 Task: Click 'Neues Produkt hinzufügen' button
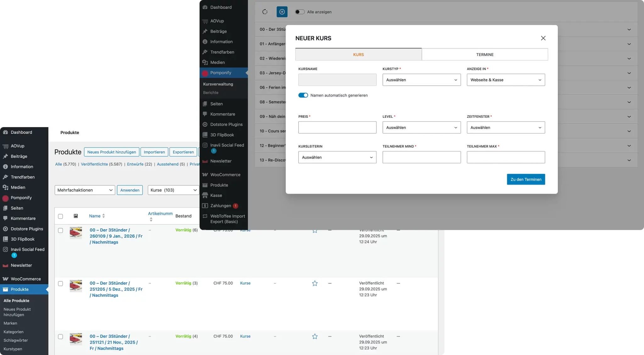tap(112, 152)
